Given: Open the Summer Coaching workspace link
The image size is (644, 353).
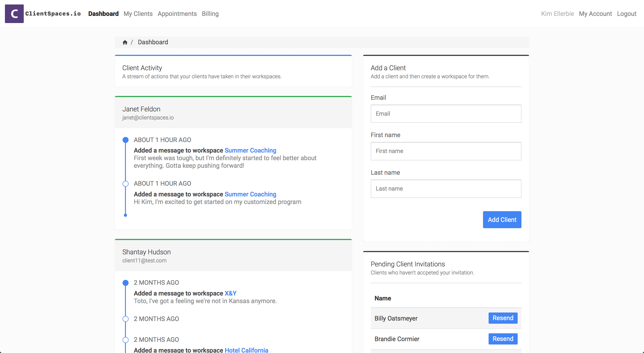Looking at the screenshot, I should pos(250,150).
